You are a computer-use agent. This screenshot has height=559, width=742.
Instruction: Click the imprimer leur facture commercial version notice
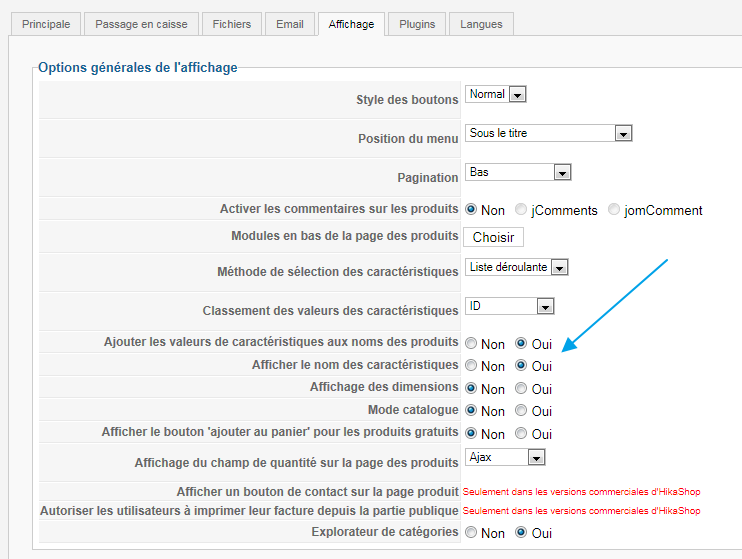[582, 511]
